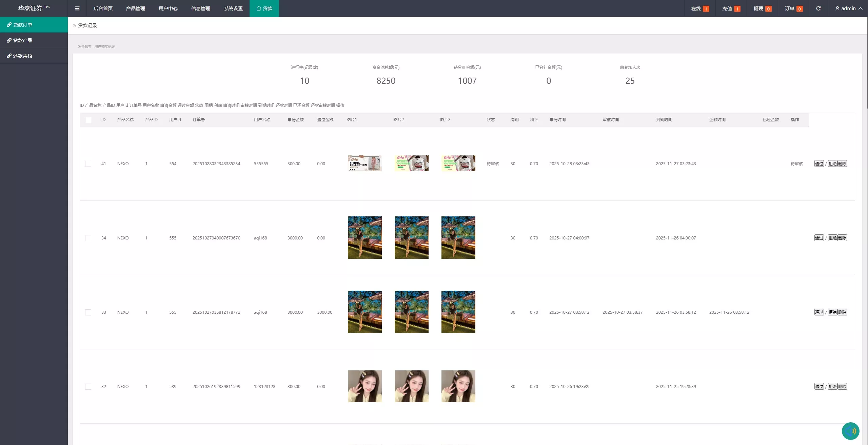Click 删除 for order ID 33

click(842, 312)
